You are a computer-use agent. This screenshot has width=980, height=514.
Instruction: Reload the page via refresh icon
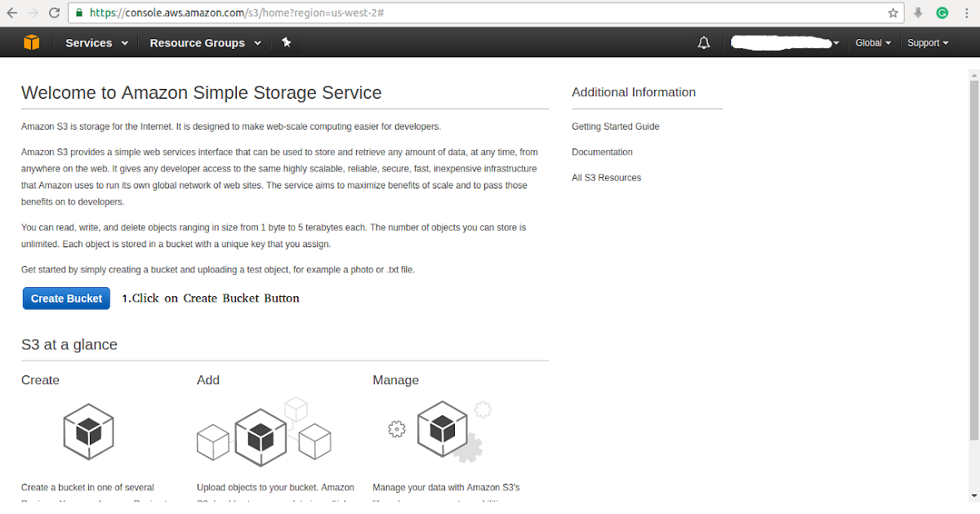tap(53, 13)
